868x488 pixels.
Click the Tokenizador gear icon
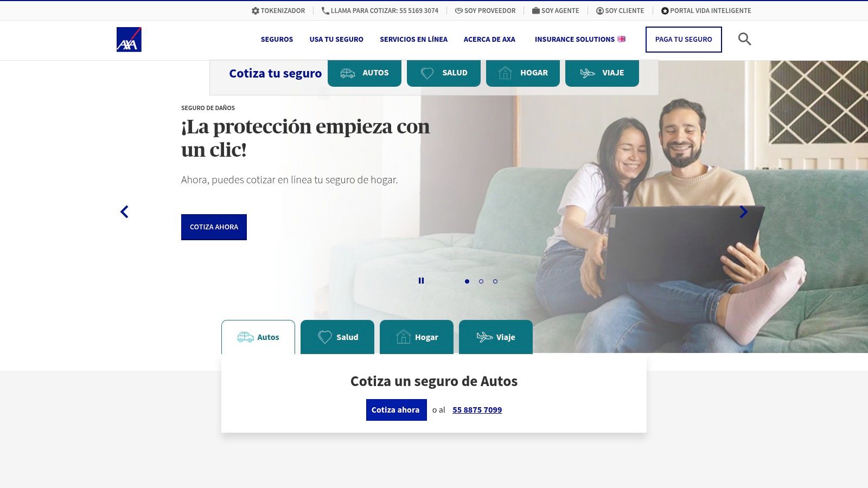coord(256,11)
